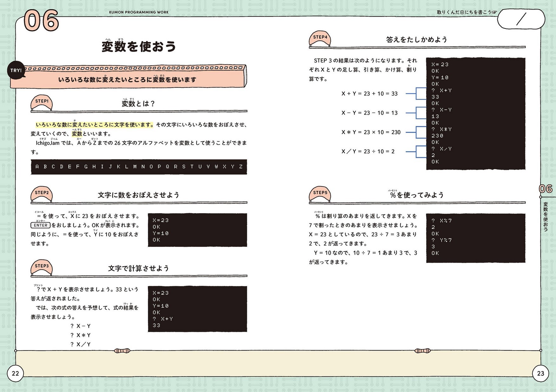Click the KUMON PROGRAMMING WORK header text
556x392 pixels.
[139, 12]
